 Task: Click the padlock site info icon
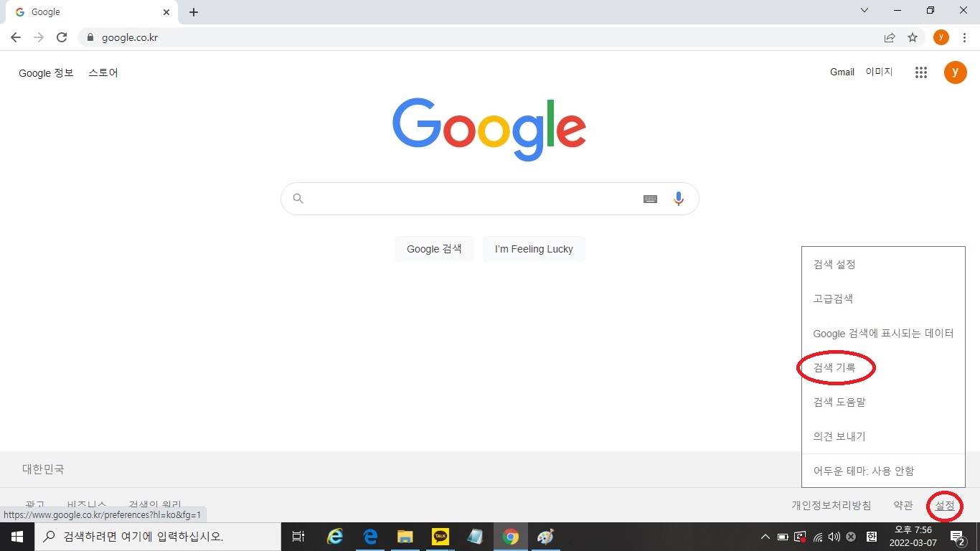tap(90, 37)
